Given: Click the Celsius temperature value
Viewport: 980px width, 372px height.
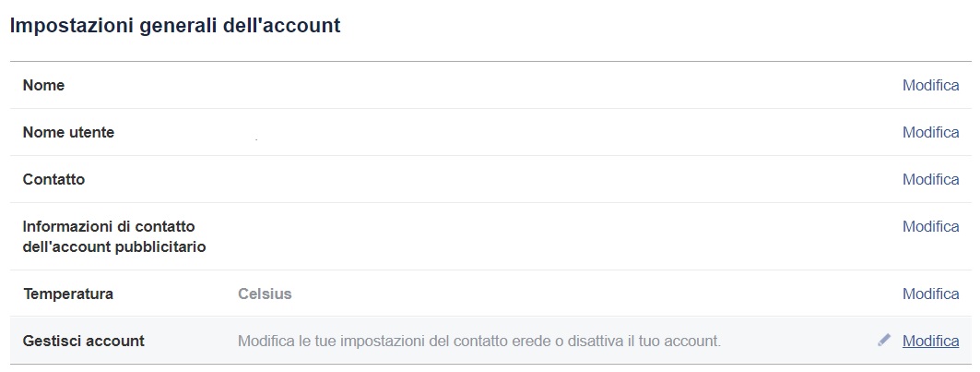Looking at the screenshot, I should [x=265, y=294].
